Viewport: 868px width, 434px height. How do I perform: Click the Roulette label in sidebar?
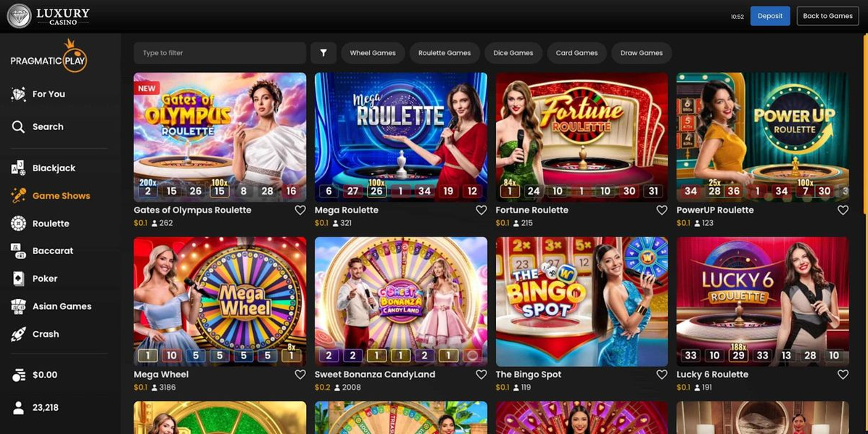[51, 224]
